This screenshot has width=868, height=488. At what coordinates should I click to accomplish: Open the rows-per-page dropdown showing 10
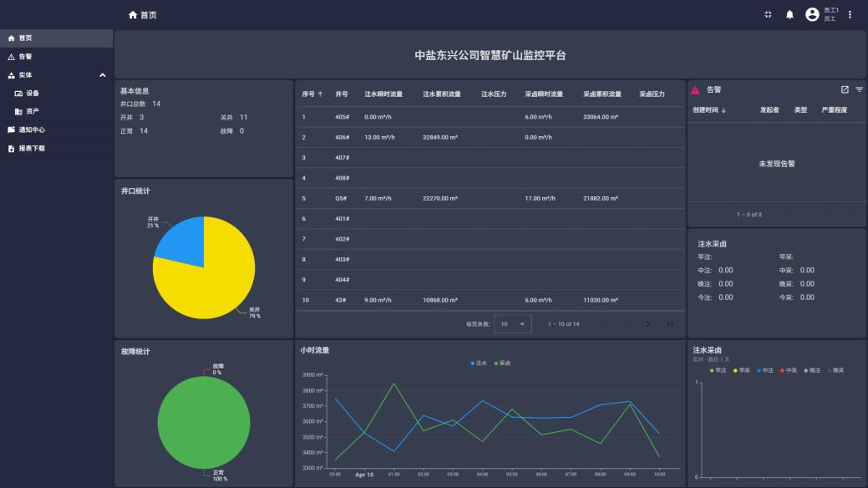[513, 324]
